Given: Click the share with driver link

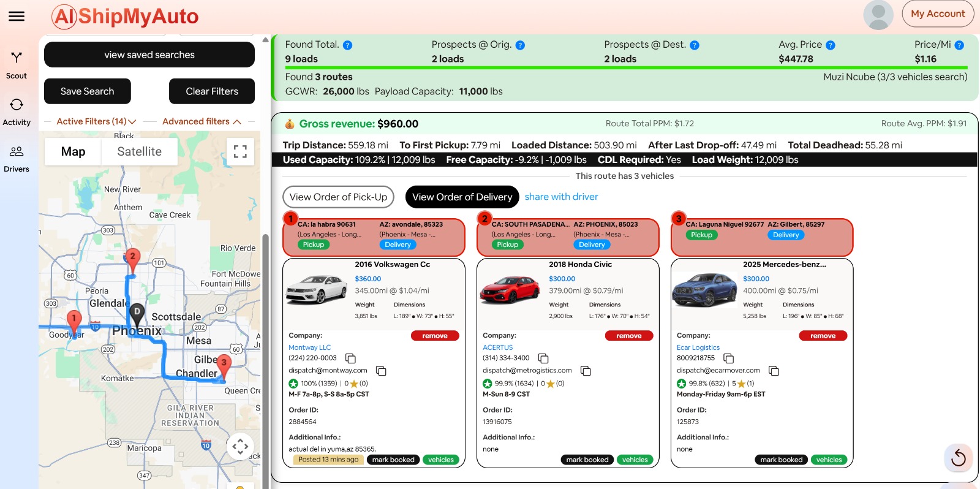Looking at the screenshot, I should (x=561, y=197).
